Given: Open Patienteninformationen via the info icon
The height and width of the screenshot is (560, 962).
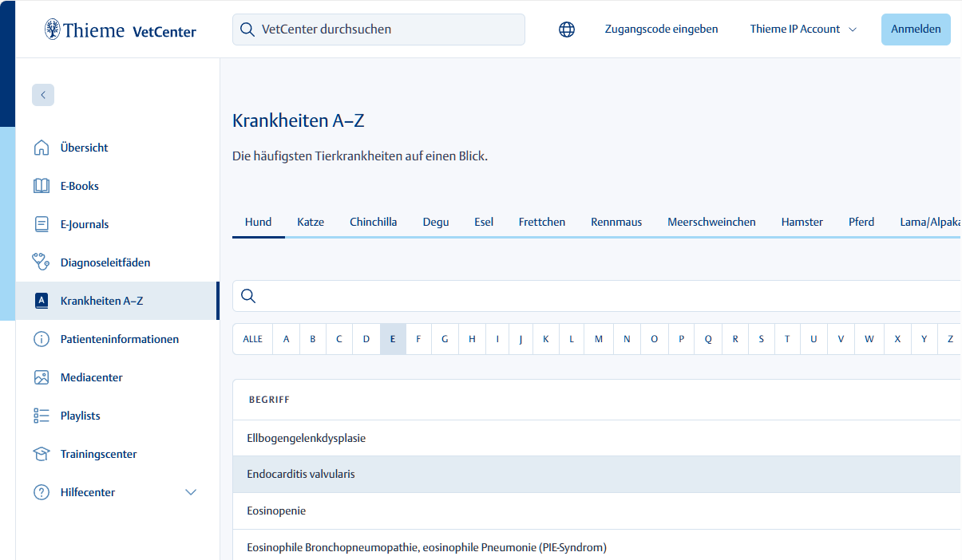Looking at the screenshot, I should tap(42, 339).
